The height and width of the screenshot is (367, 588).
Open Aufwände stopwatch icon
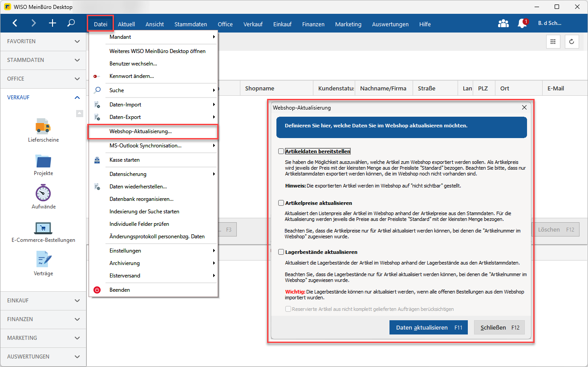tap(43, 193)
